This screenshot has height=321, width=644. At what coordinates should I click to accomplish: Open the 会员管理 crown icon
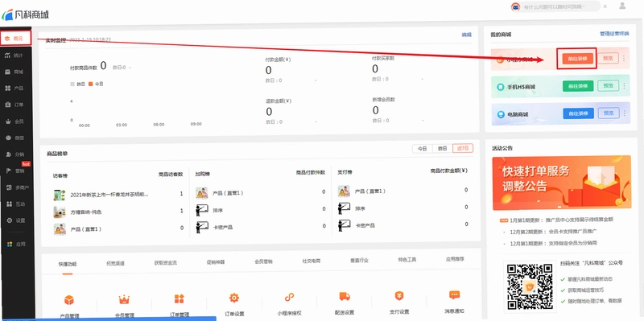[124, 299]
